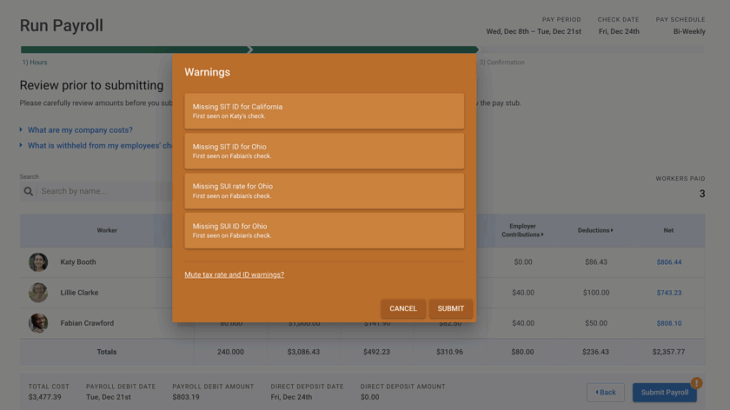Select Missing SIT ID for Ohio warning

[324, 151]
